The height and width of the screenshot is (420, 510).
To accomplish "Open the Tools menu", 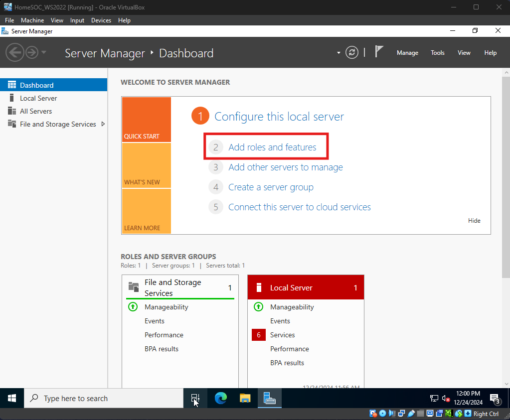I will tap(437, 53).
